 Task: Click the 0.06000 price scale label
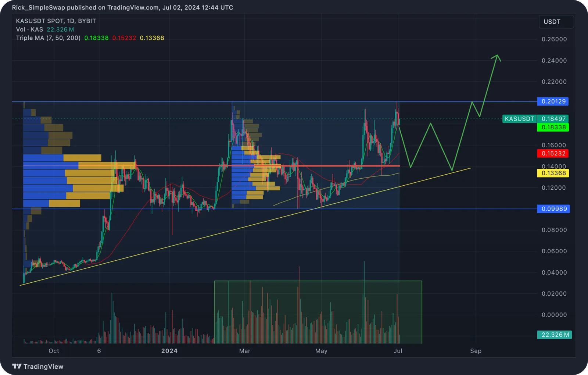pos(554,251)
